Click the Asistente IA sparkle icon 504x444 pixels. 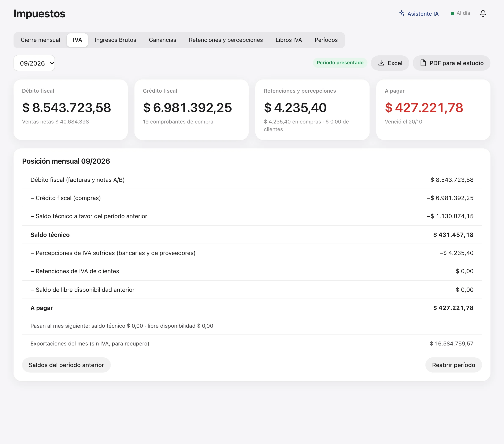tap(402, 13)
